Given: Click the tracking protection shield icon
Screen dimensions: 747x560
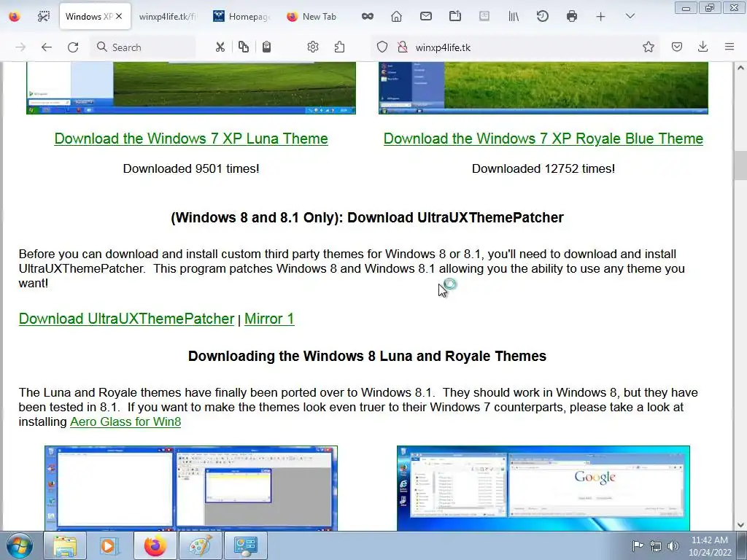Looking at the screenshot, I should click(382, 47).
